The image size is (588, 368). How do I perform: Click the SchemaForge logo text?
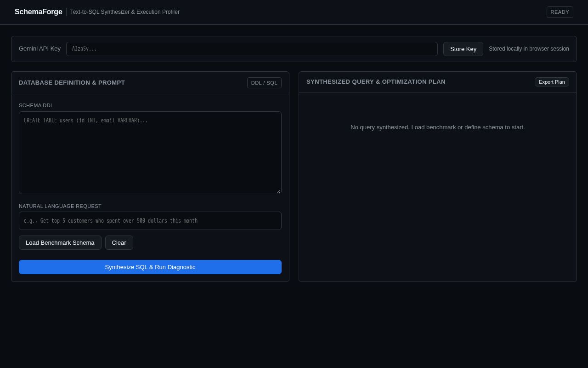point(39,12)
